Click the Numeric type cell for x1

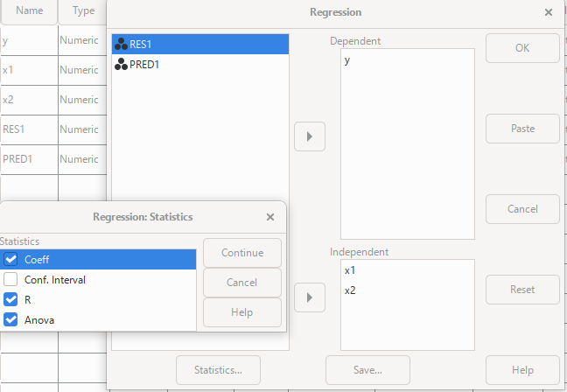pos(82,70)
